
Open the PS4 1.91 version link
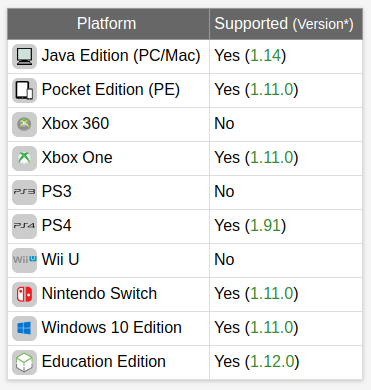point(265,226)
